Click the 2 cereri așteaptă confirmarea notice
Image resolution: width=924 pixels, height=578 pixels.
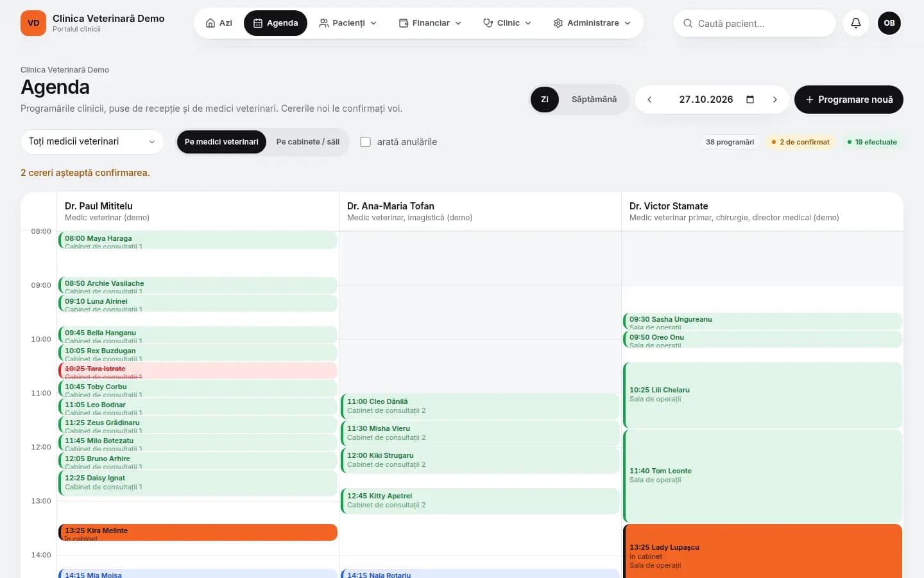[x=85, y=173]
